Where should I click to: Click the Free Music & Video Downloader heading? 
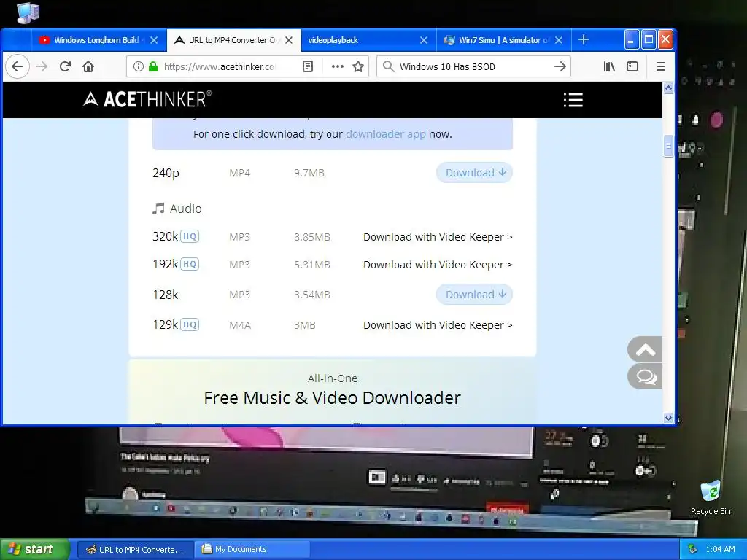(x=333, y=398)
